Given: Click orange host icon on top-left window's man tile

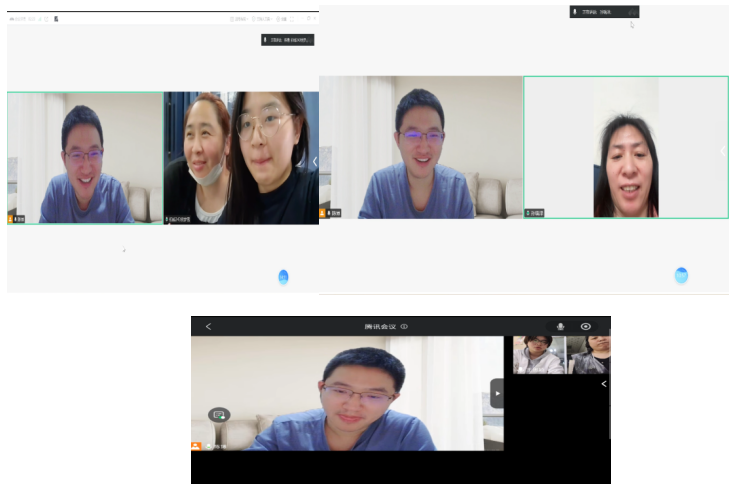Looking at the screenshot, I should point(12,219).
